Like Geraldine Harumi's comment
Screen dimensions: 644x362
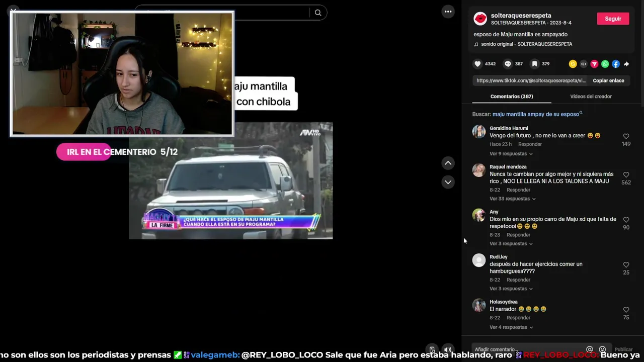point(626,136)
